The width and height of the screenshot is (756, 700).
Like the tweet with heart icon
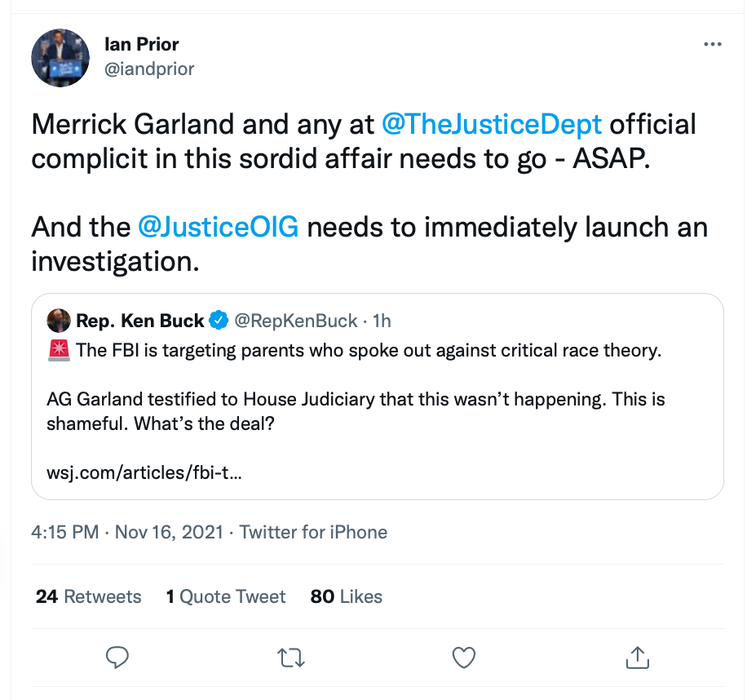[x=463, y=657]
